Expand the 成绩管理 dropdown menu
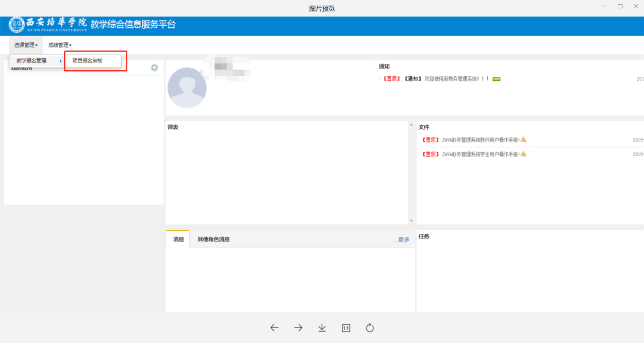This screenshot has height=343, width=644. [60, 45]
